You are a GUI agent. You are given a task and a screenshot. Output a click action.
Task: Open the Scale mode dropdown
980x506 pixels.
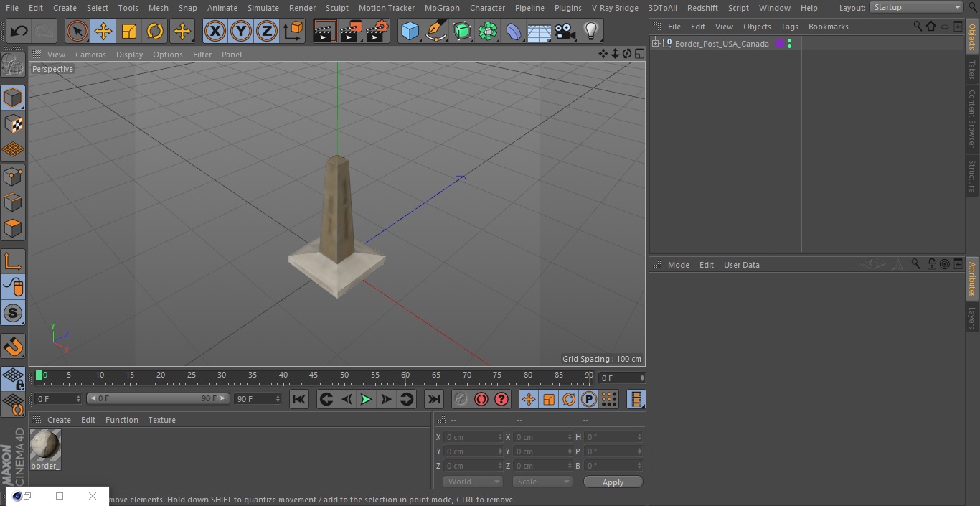tap(542, 482)
